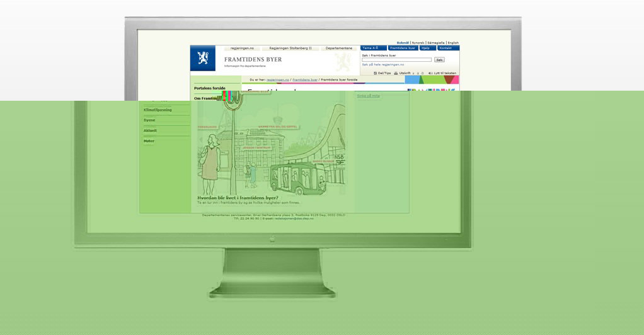The image size is (644, 335).
Task: Click the Utskrift printer icon
Action: point(396,73)
